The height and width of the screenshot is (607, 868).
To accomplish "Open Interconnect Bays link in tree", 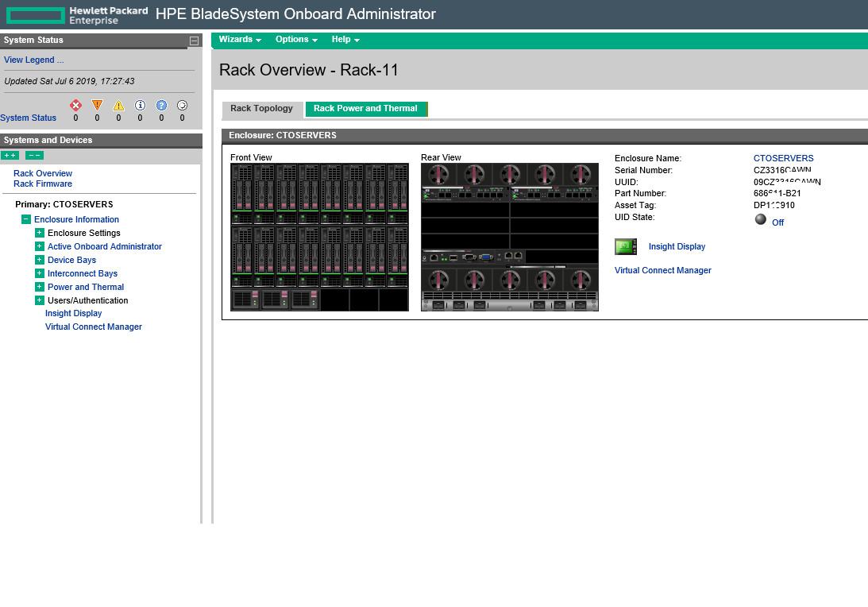I will [x=83, y=273].
